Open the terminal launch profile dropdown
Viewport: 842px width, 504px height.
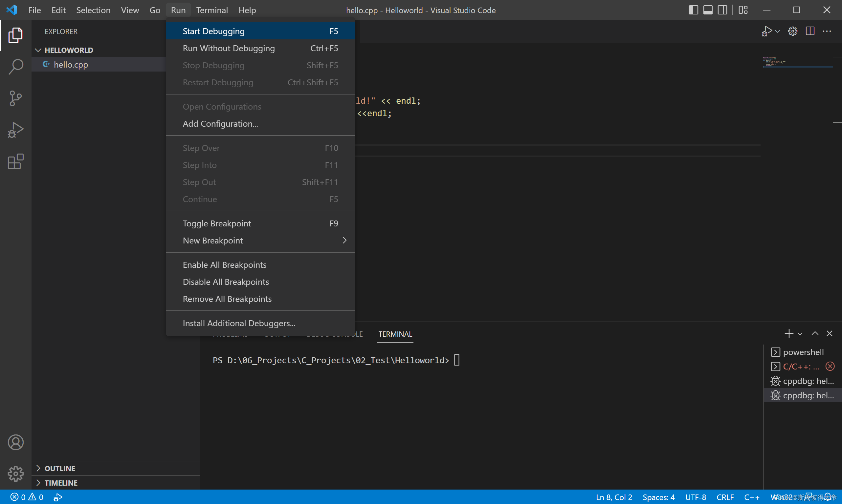pos(800,334)
